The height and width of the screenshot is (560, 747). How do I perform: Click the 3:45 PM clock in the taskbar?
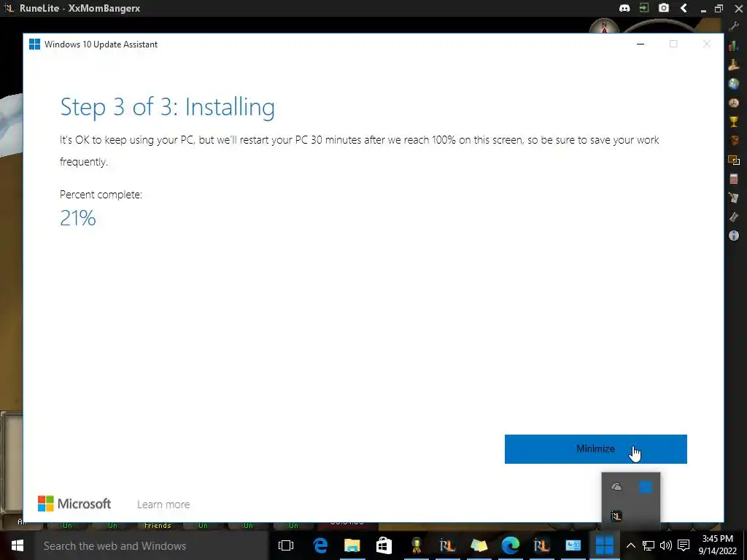point(718,539)
